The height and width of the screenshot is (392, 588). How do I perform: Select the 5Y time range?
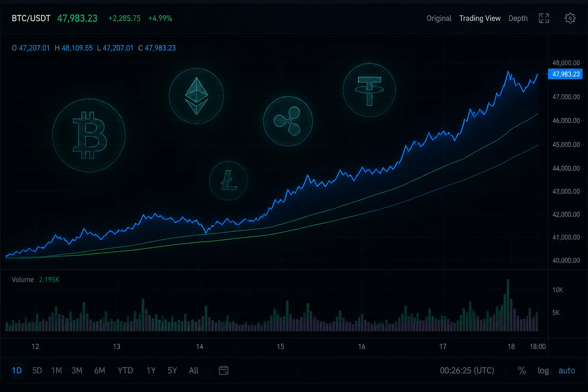pyautogui.click(x=172, y=371)
